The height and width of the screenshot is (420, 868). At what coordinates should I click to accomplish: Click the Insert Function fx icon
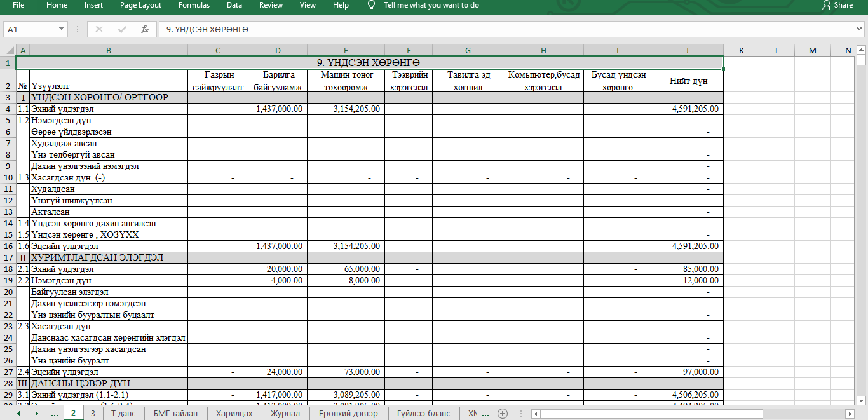click(145, 29)
